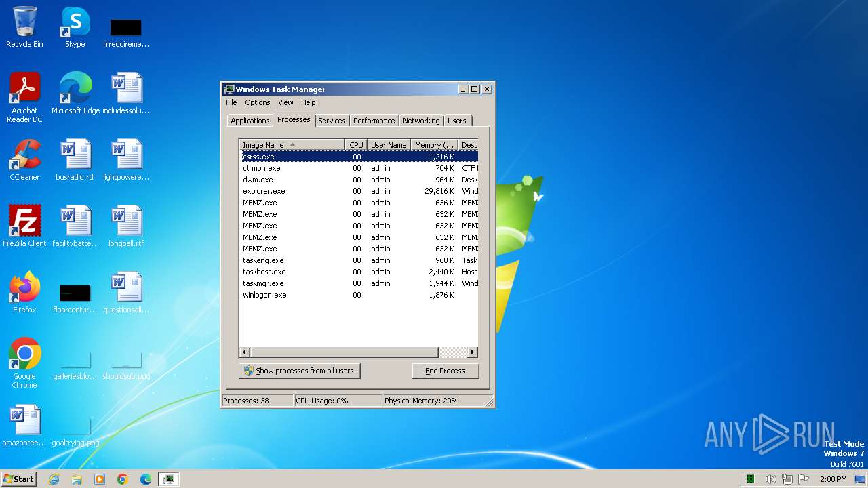Click the End Process button
Screen dimensions: 868x488
point(445,371)
